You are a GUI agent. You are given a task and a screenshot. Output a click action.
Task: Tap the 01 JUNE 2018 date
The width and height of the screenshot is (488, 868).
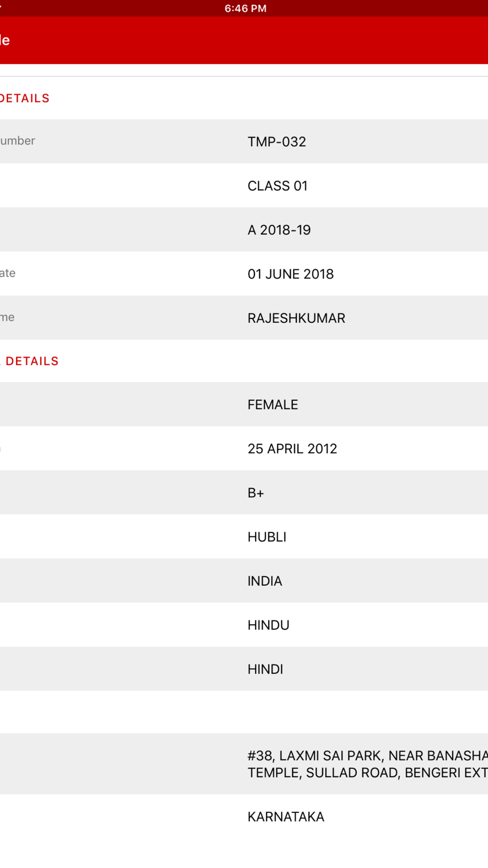point(290,274)
